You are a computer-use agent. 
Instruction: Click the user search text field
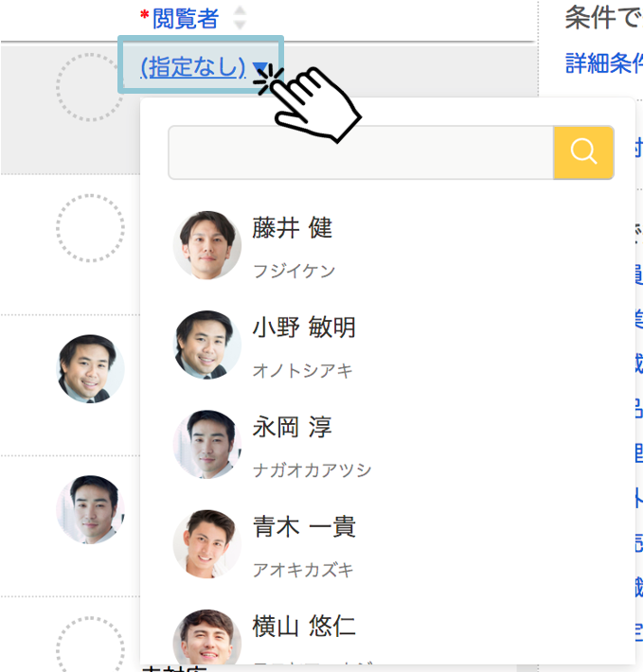[x=361, y=152]
